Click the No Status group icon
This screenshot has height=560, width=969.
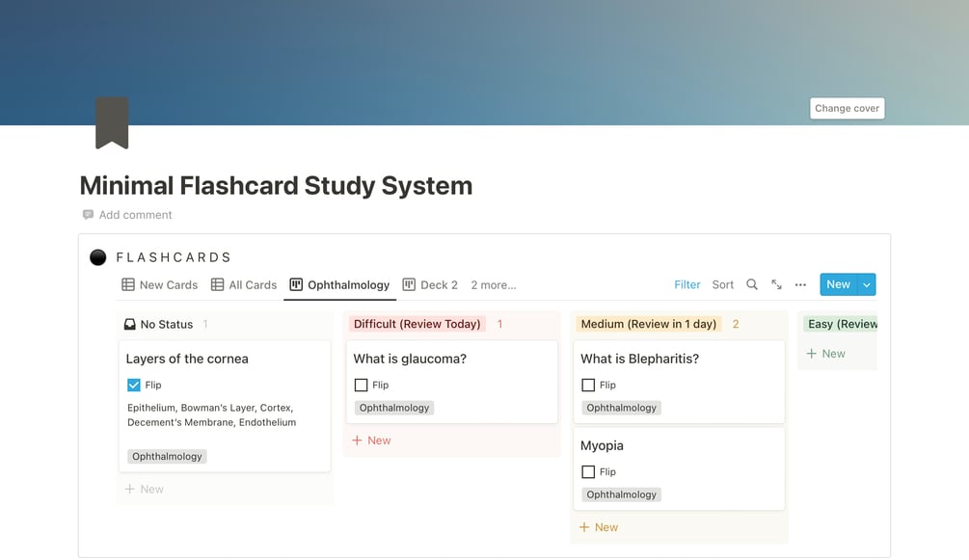pyautogui.click(x=130, y=324)
